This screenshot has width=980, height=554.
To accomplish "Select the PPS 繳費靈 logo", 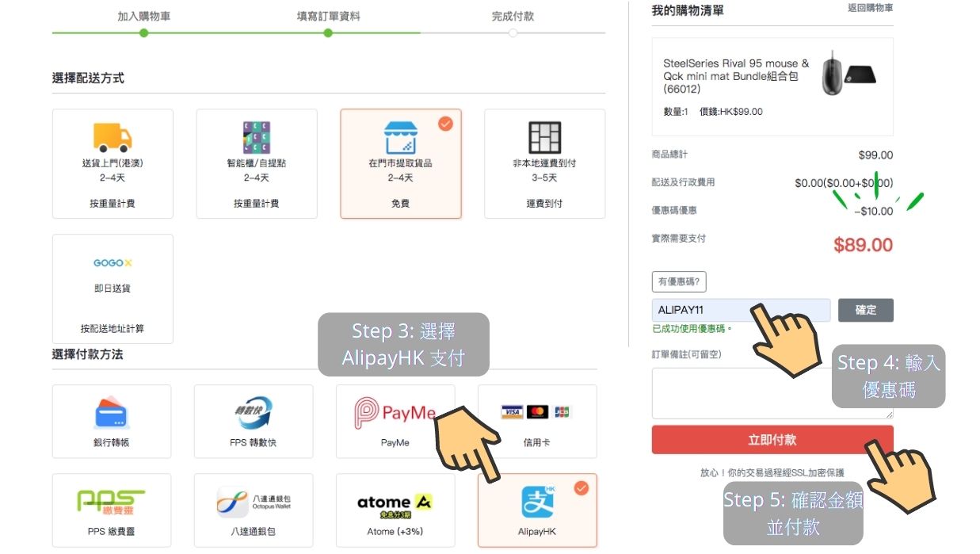I will pyautogui.click(x=111, y=502).
